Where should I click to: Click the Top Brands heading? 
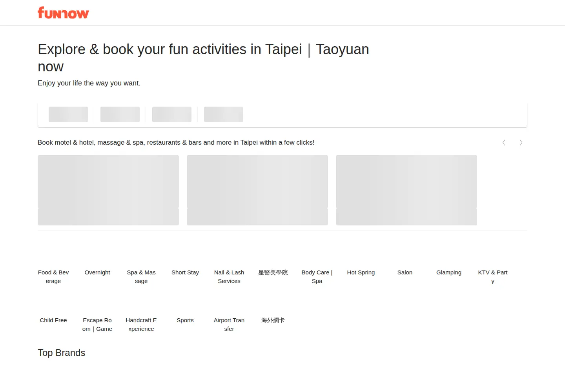[62, 353]
